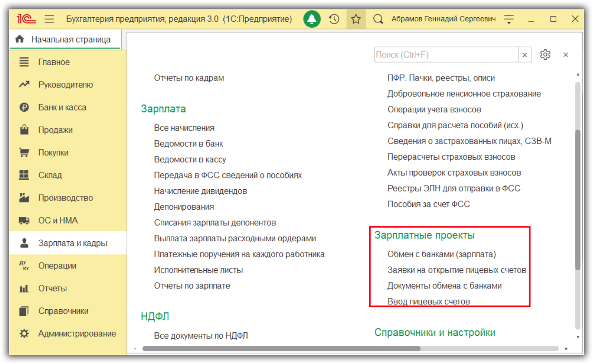Open Документы обмена с банками

[444, 286]
